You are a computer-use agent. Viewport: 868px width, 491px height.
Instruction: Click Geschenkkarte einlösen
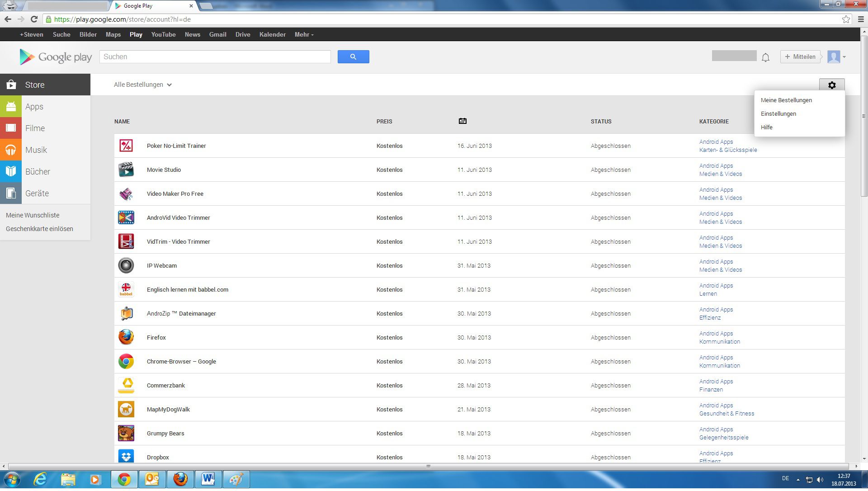click(40, 229)
